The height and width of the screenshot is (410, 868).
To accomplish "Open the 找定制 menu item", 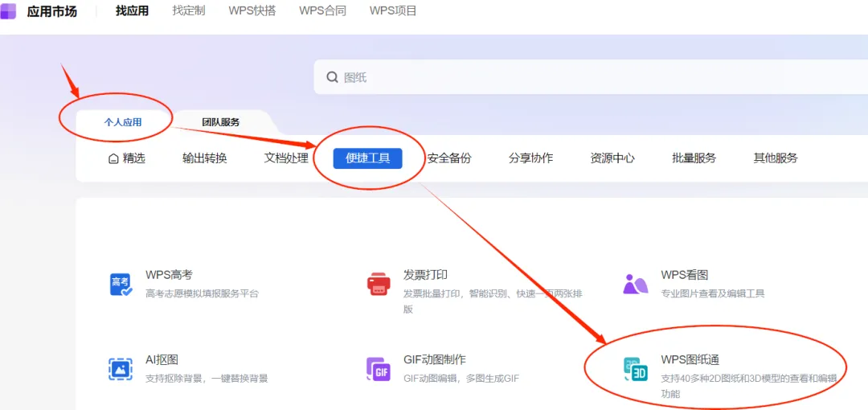I will 189,11.
